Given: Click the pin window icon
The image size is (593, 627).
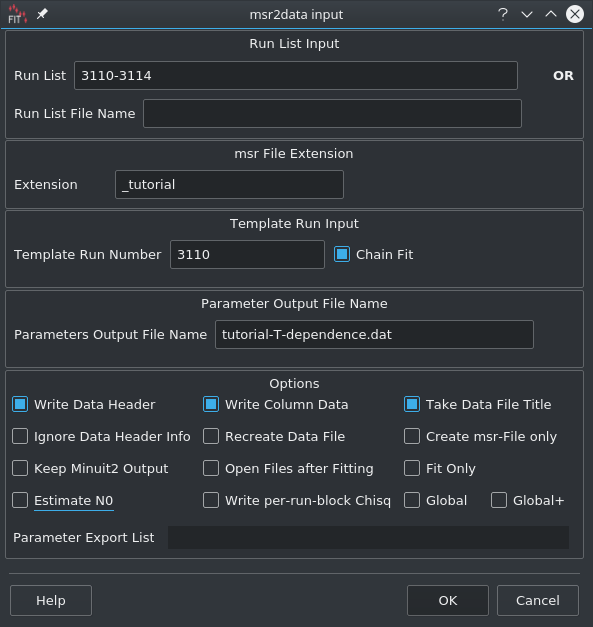Looking at the screenshot, I should 42,14.
